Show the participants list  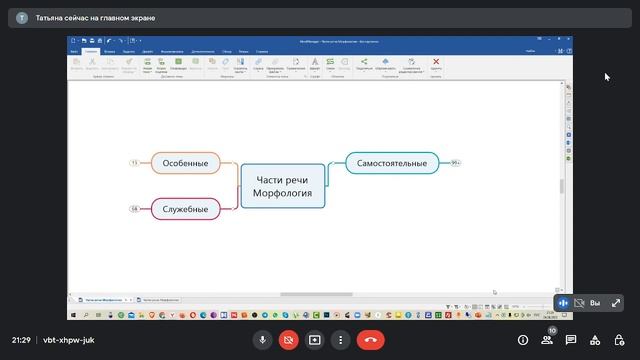coord(547,340)
